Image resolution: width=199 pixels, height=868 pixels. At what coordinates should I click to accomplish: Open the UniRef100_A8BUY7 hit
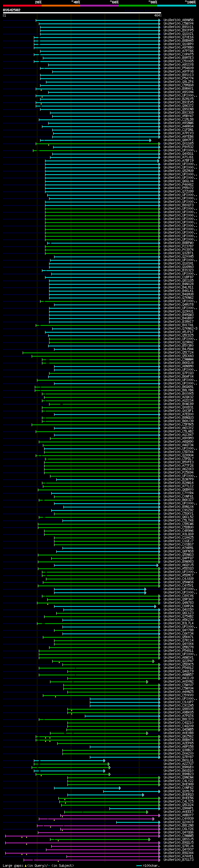tap(178, 815)
